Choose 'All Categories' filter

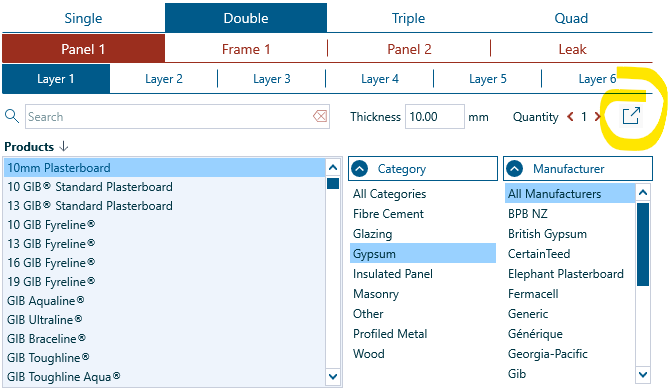coord(423,194)
